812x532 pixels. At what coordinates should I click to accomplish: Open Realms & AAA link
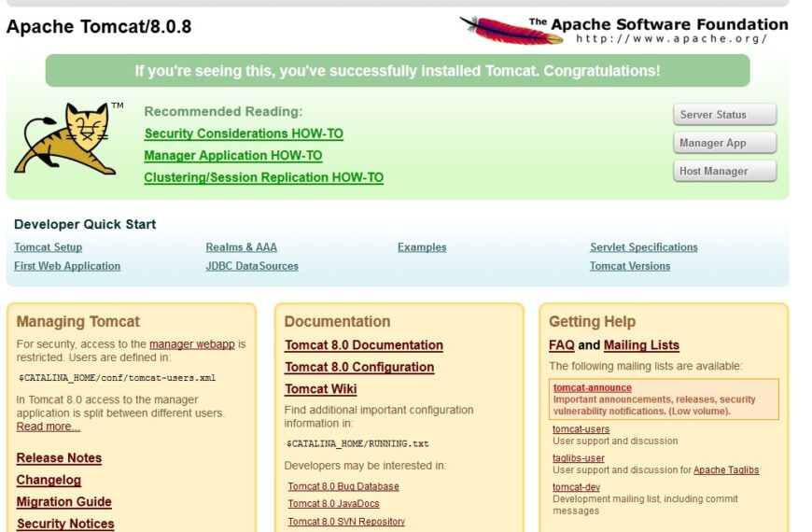pos(242,247)
